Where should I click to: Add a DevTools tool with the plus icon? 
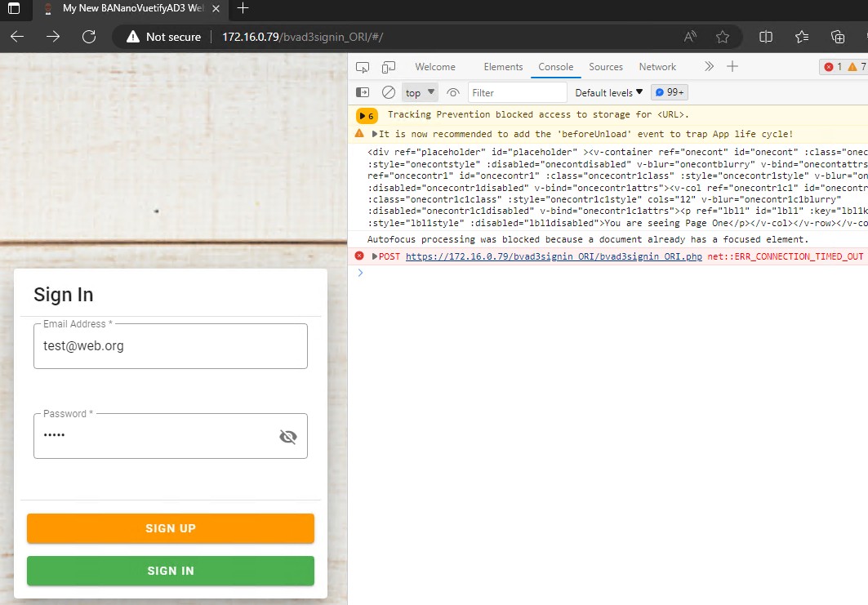pyautogui.click(x=732, y=67)
